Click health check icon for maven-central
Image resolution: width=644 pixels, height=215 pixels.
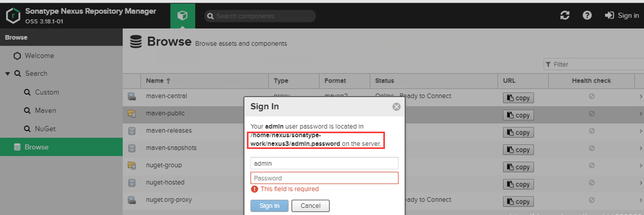[x=592, y=97]
